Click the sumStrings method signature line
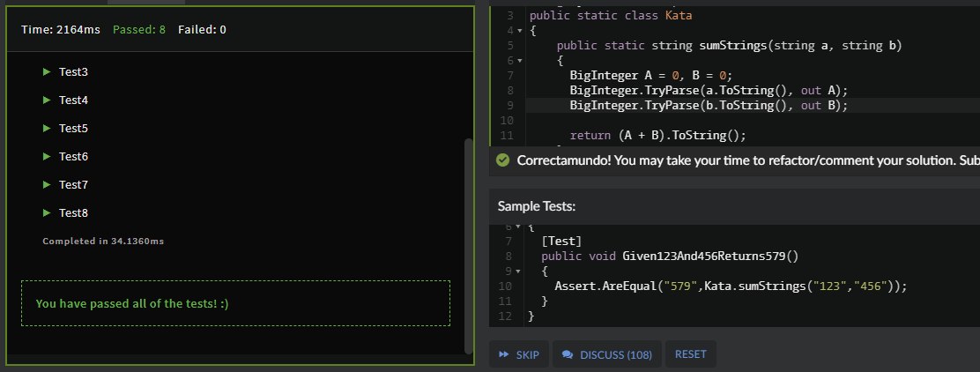Viewport: 980px width, 372px height. click(729, 46)
